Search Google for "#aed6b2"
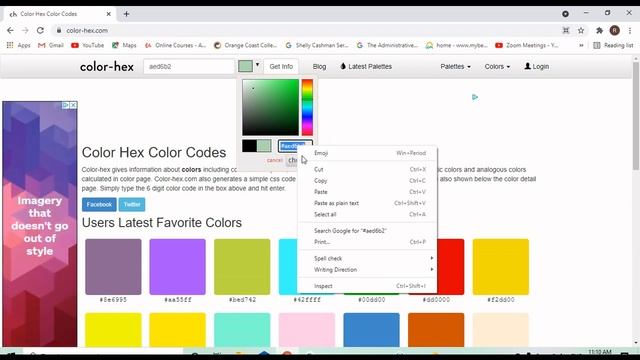The height and width of the screenshot is (360, 640). tap(367, 231)
